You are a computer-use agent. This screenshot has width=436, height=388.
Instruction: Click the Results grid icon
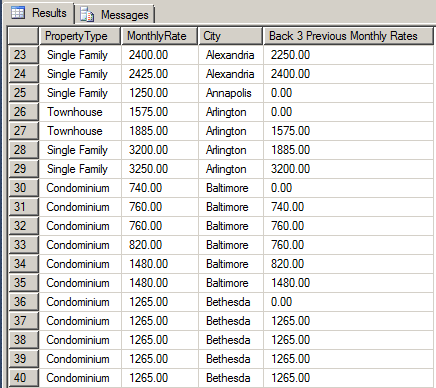coord(18,13)
